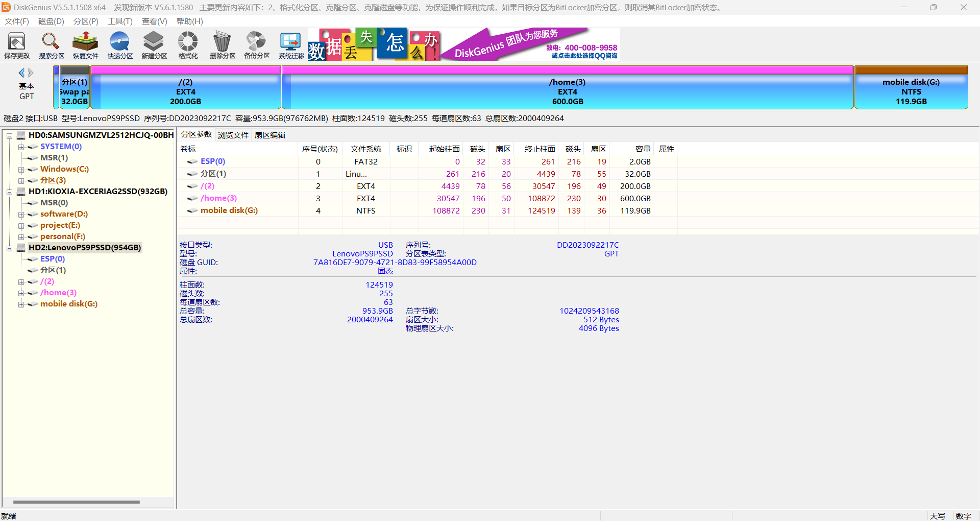Expand the Windows(C:) partition node
The width and height of the screenshot is (980, 521).
(x=21, y=170)
